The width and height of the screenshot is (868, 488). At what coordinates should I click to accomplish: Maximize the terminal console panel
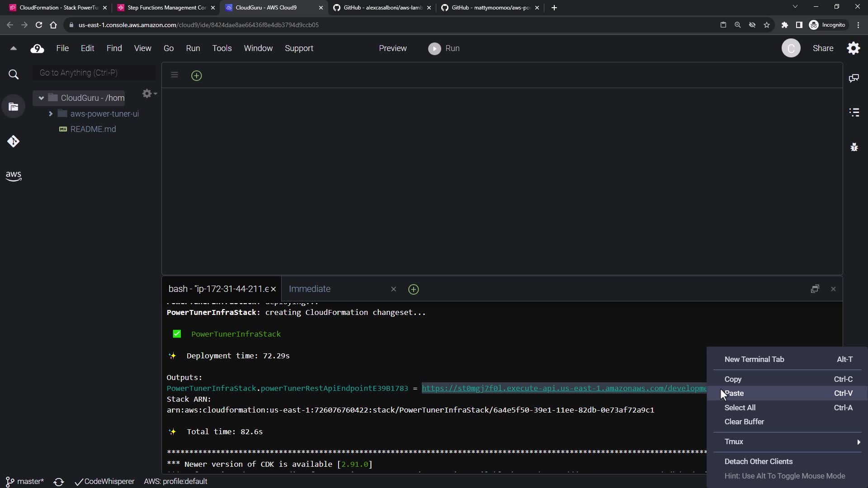[815, 289]
